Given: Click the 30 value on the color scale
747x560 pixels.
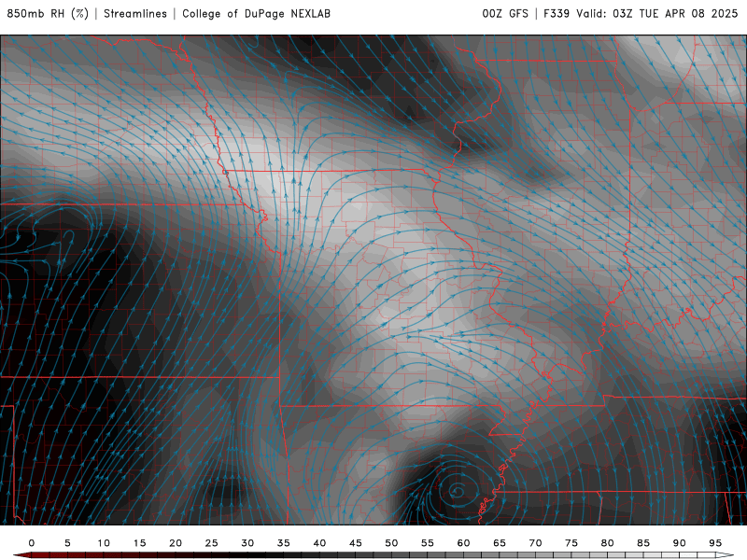Looking at the screenshot, I should pyautogui.click(x=247, y=543).
